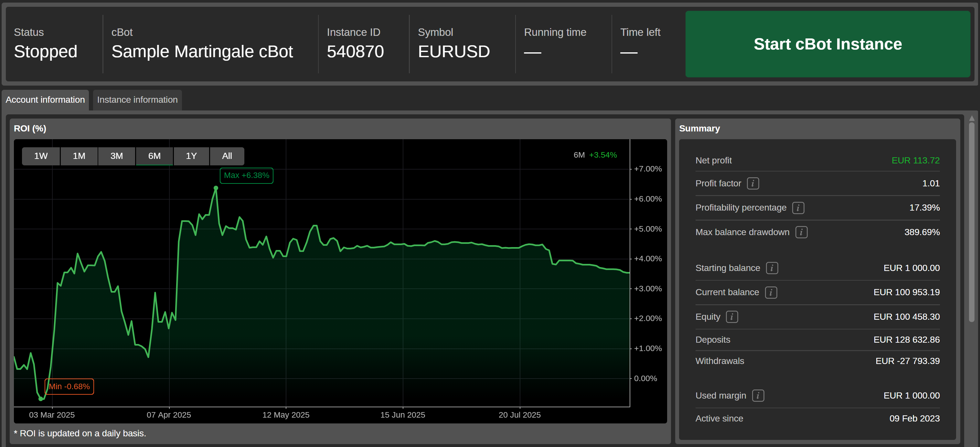Select the Account information tab
This screenshot has height=447, width=980.
(45, 99)
